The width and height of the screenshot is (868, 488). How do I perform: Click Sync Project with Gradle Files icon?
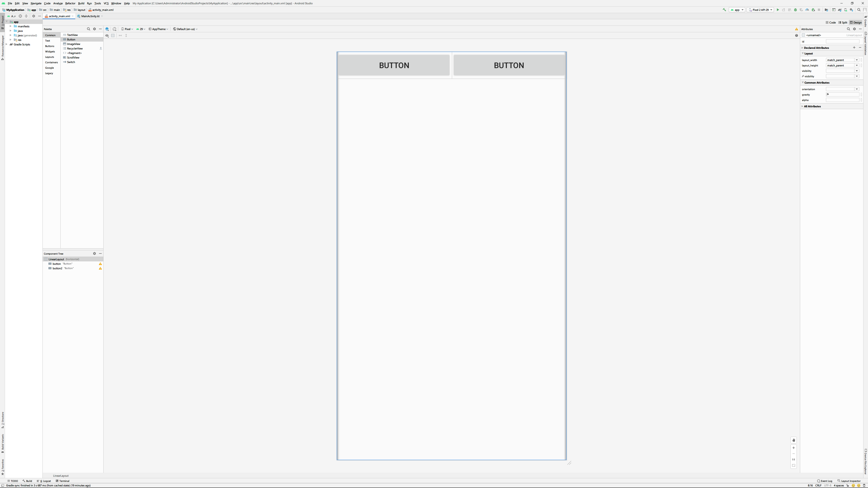tap(840, 10)
